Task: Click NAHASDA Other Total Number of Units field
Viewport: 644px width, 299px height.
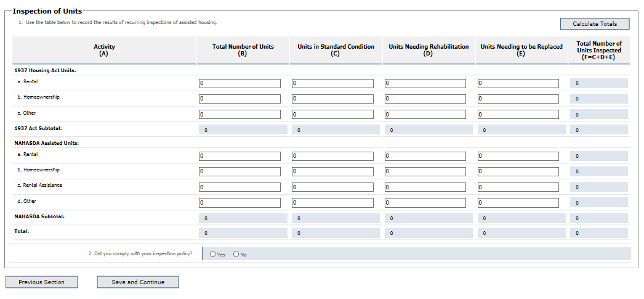Action: tap(239, 202)
